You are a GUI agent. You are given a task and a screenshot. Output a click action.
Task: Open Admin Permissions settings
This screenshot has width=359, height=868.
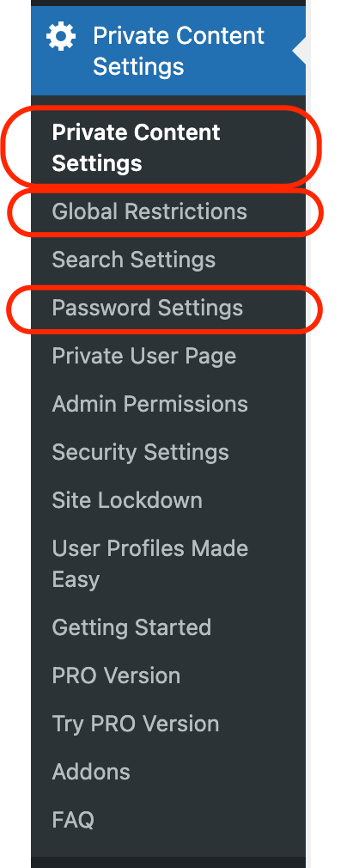click(149, 404)
